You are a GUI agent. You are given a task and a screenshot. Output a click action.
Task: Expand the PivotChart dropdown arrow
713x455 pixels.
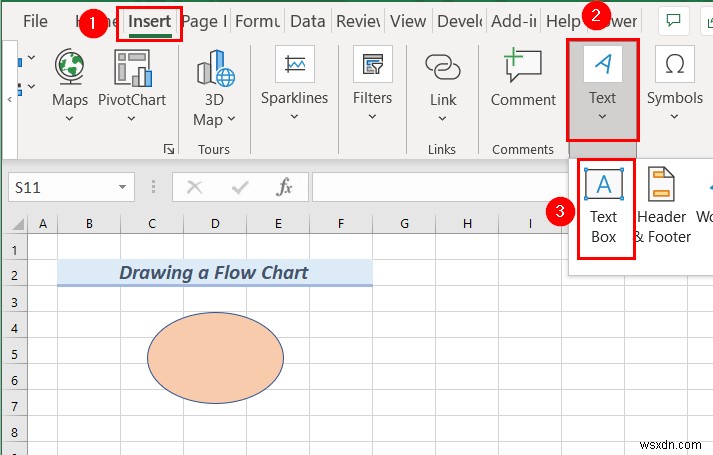[131, 119]
